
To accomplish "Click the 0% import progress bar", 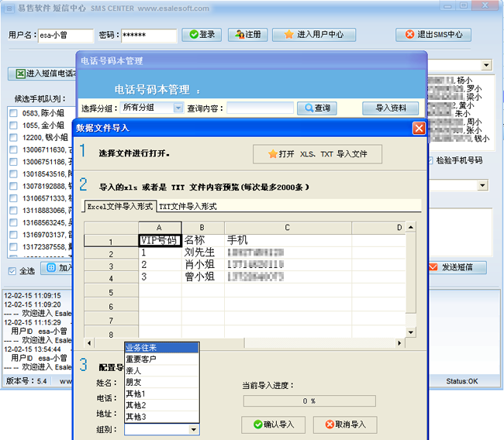I will coord(308,401).
